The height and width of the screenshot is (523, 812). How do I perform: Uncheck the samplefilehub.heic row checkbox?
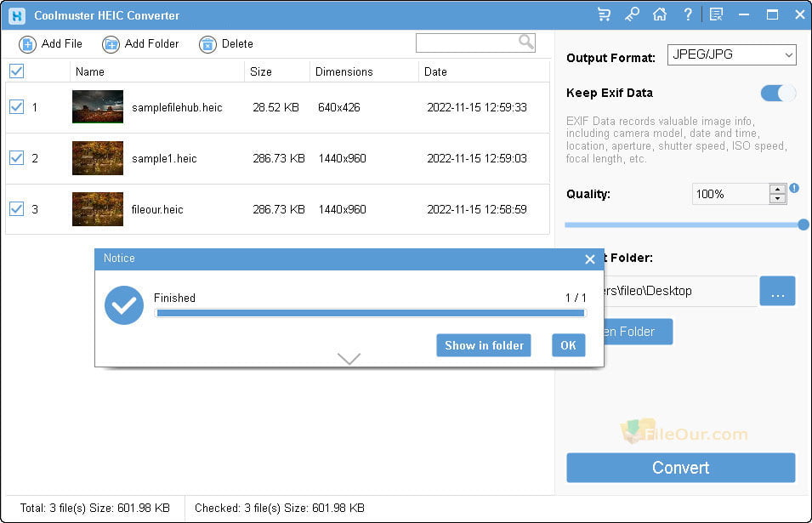[16, 107]
